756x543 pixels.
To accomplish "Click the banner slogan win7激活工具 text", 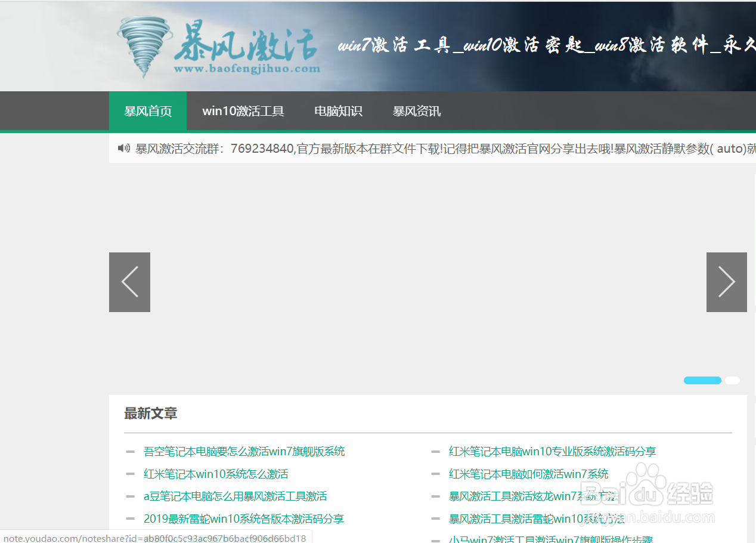I will point(394,46).
